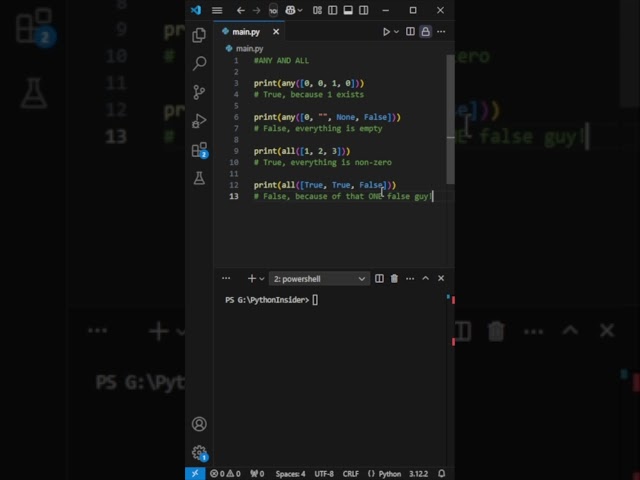Place cursor on the #ANY AND ALL comment
This screenshot has width=640, height=480.
point(282,61)
